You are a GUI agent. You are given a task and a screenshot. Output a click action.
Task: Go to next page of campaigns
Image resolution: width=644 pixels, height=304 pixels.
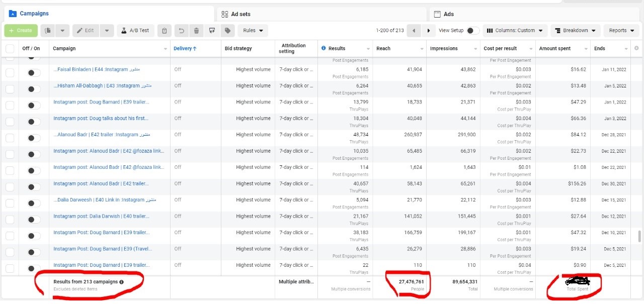pyautogui.click(x=428, y=31)
